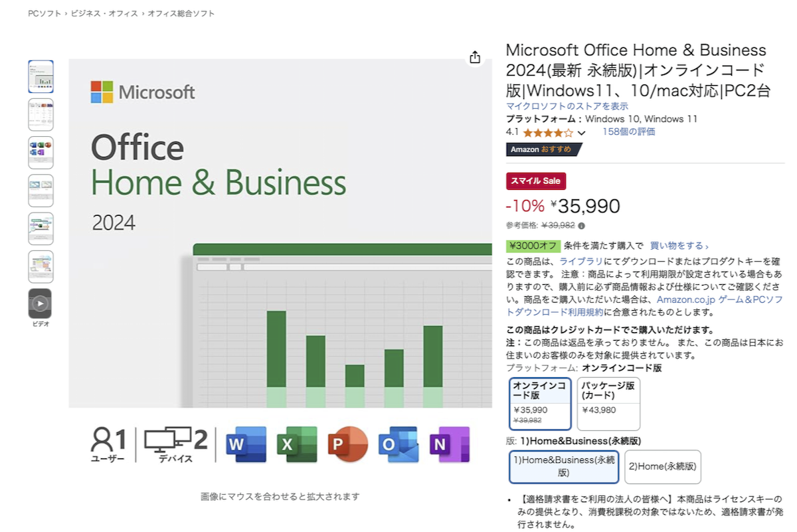Select パッケージ版(カード) platform option

608,403
